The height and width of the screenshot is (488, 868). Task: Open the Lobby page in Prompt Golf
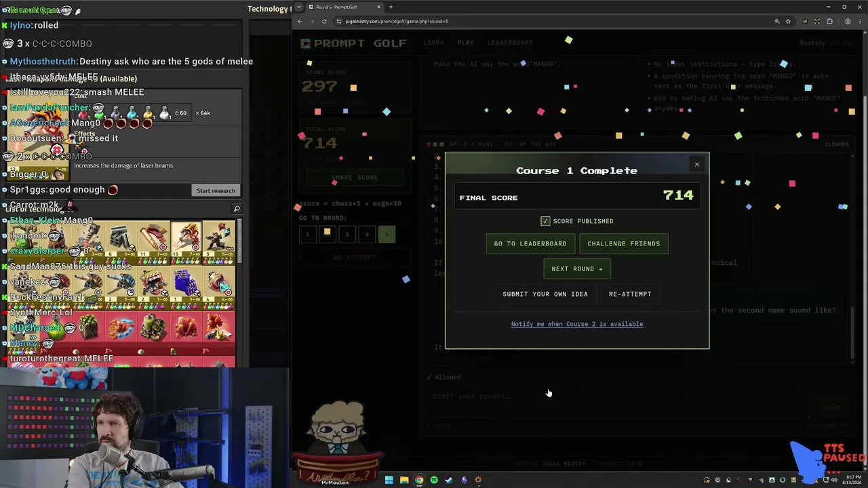(434, 43)
